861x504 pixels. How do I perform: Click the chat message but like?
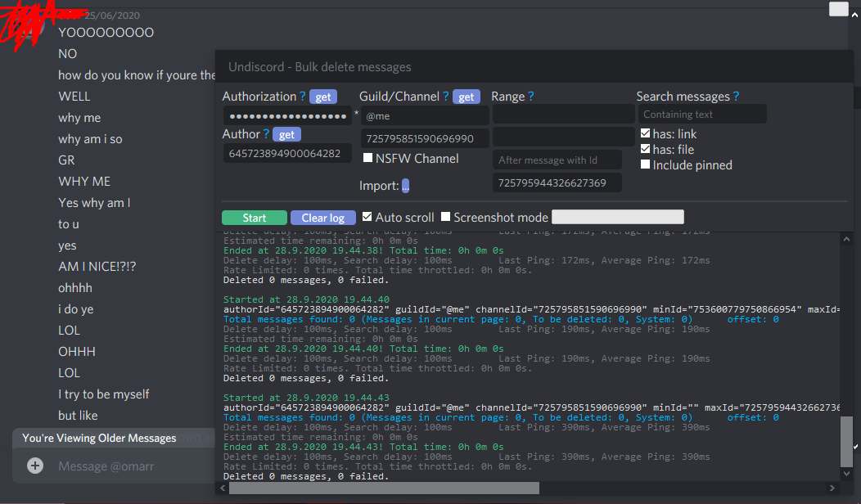pyautogui.click(x=78, y=416)
